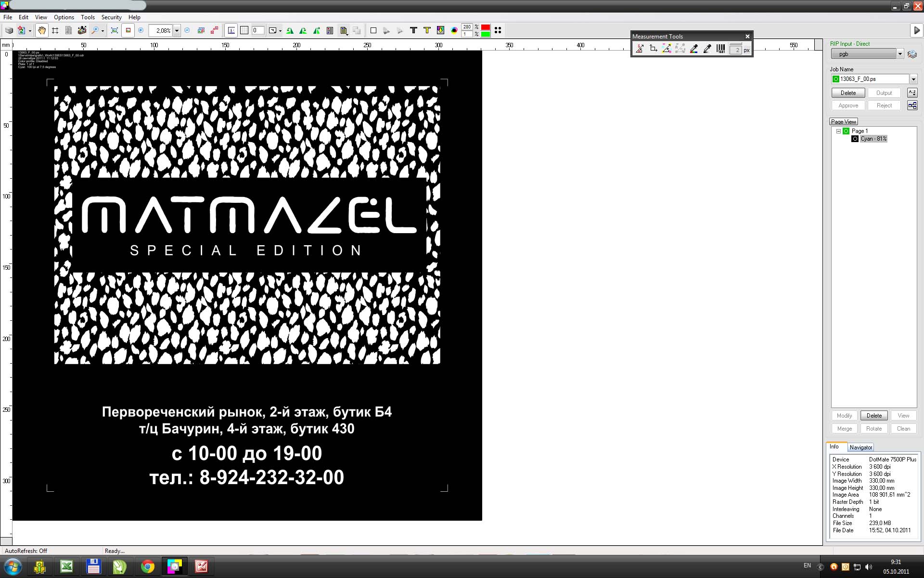This screenshot has width=924, height=578.
Task: Close the Measurement Tools palette
Action: pos(747,36)
